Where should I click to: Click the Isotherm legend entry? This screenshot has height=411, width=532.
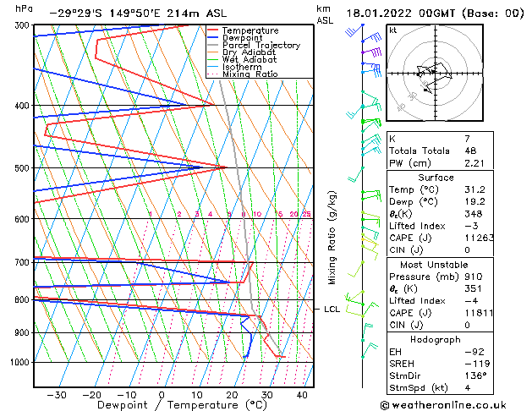pos(242,67)
